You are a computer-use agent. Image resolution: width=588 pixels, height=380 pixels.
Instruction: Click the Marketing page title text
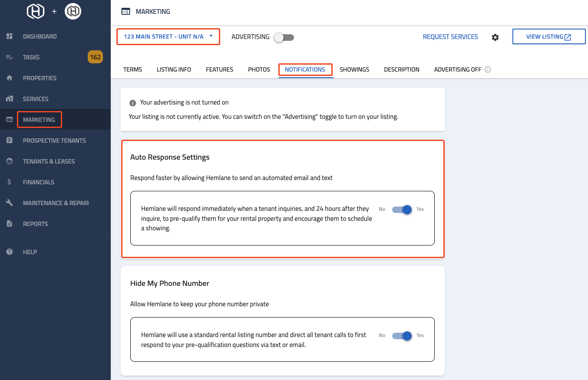click(153, 12)
